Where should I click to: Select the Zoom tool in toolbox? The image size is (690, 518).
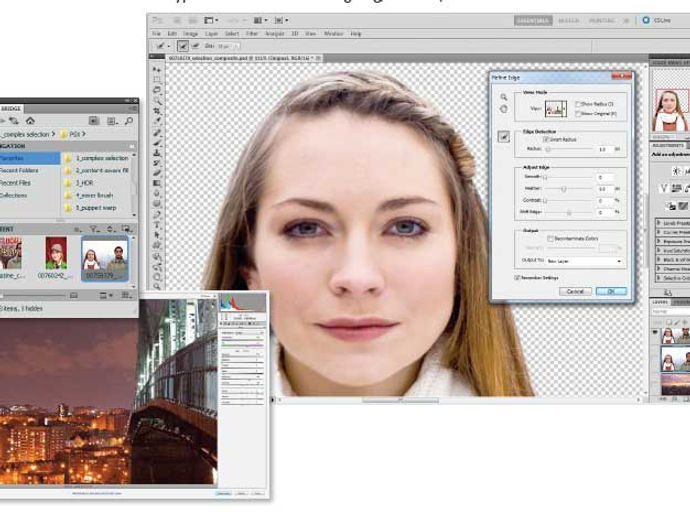(x=157, y=287)
